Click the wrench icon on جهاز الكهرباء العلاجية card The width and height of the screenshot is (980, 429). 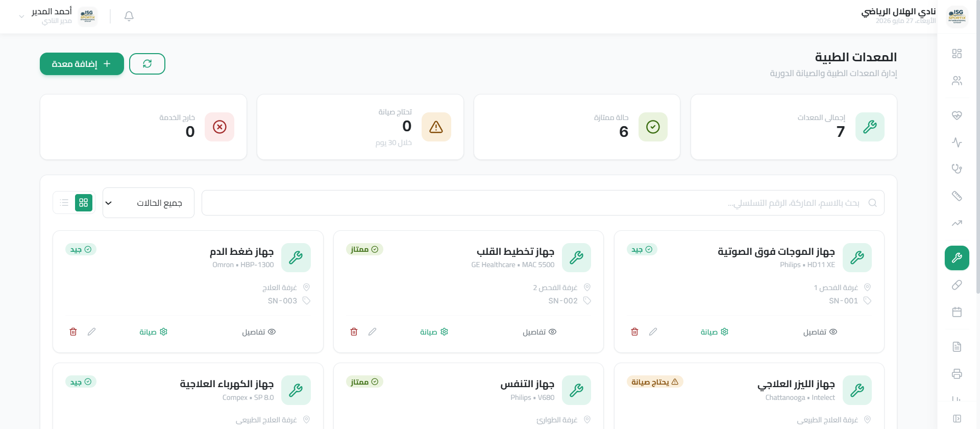coord(296,390)
